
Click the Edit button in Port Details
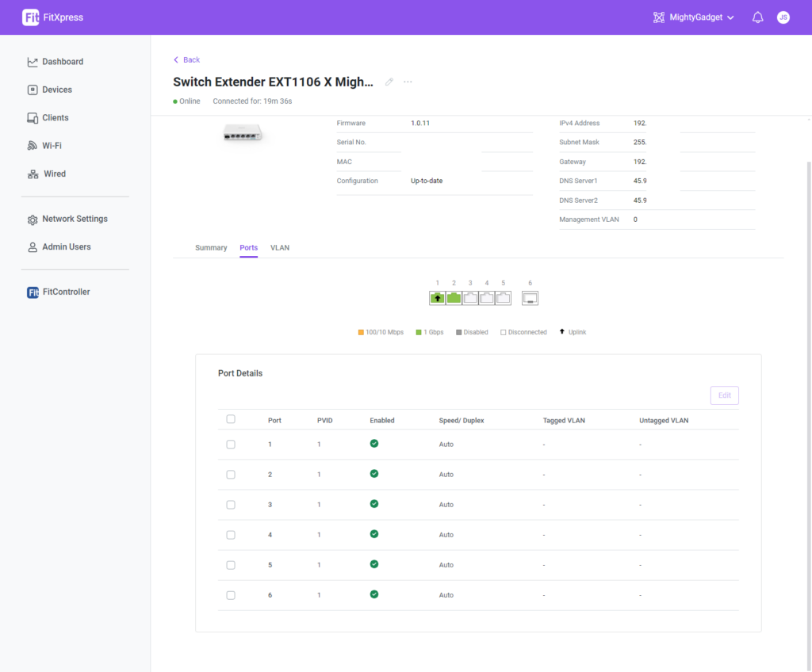pos(724,395)
